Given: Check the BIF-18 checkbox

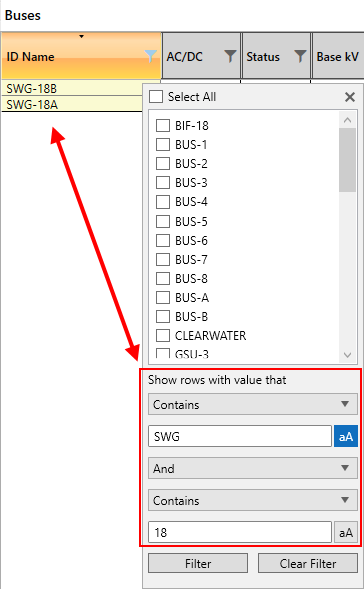Looking at the screenshot, I should 163,125.
